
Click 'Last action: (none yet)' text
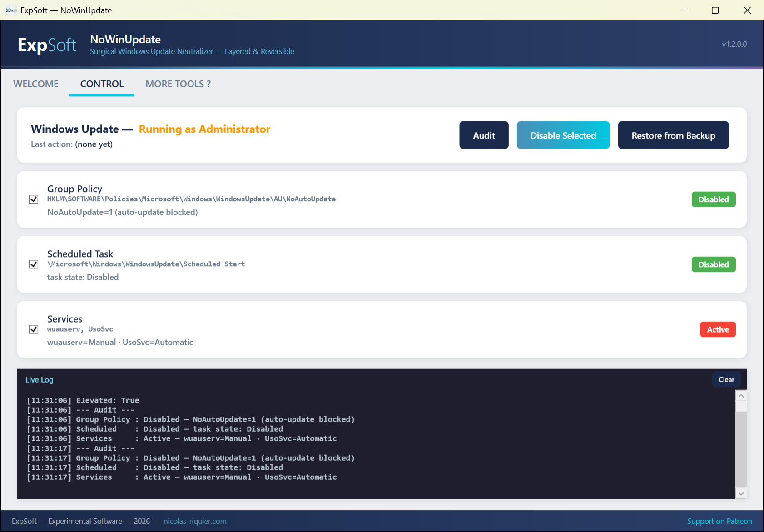[72, 144]
